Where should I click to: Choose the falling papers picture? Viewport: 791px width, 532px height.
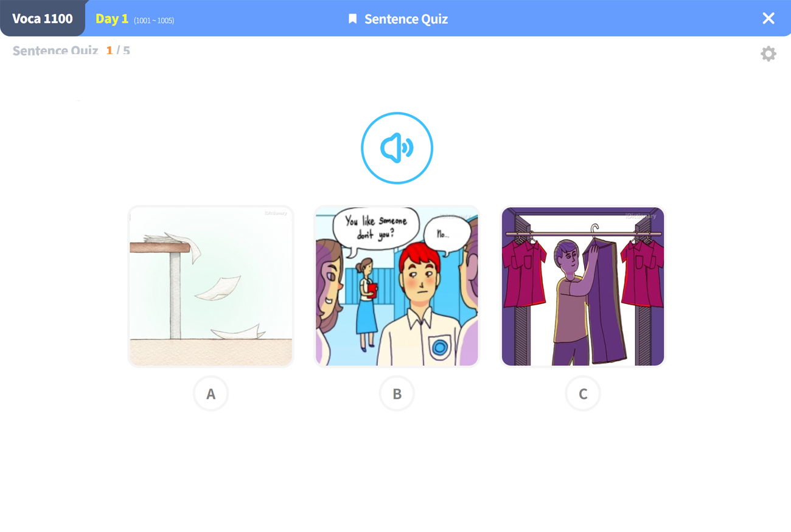[x=211, y=286]
